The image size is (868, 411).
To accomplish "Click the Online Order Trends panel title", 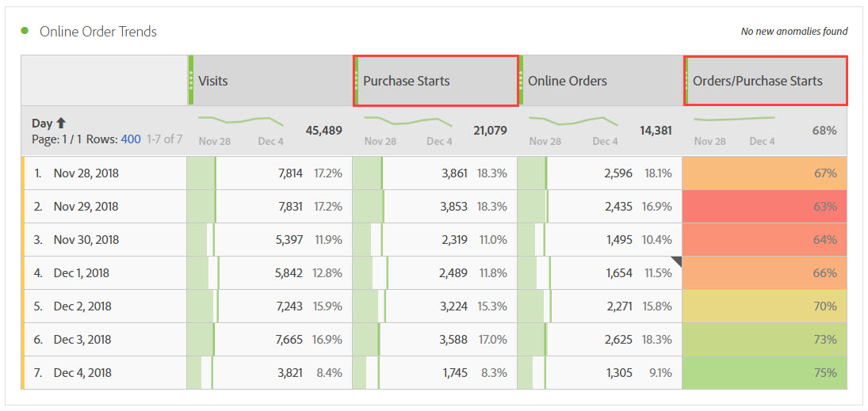I will (98, 32).
